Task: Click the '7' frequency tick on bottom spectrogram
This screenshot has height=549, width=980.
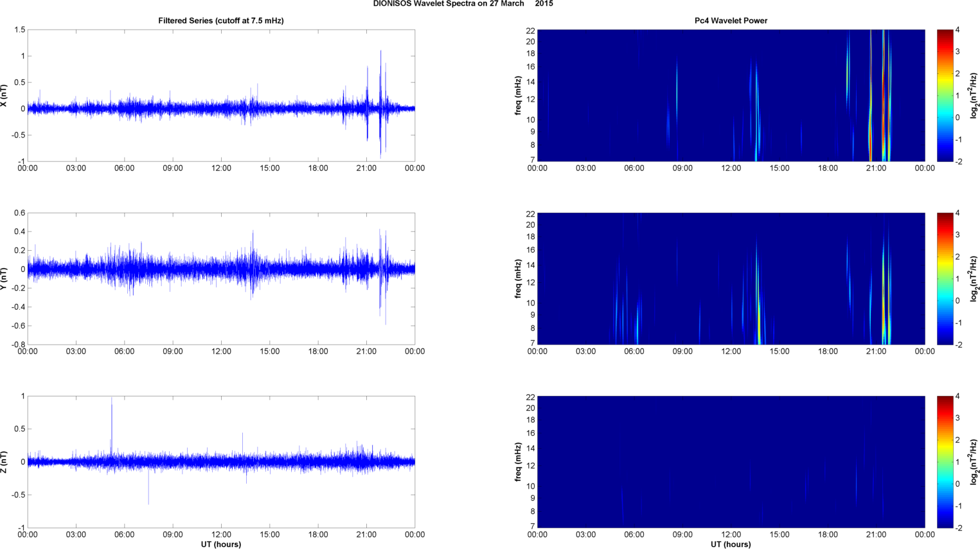Action: click(533, 526)
